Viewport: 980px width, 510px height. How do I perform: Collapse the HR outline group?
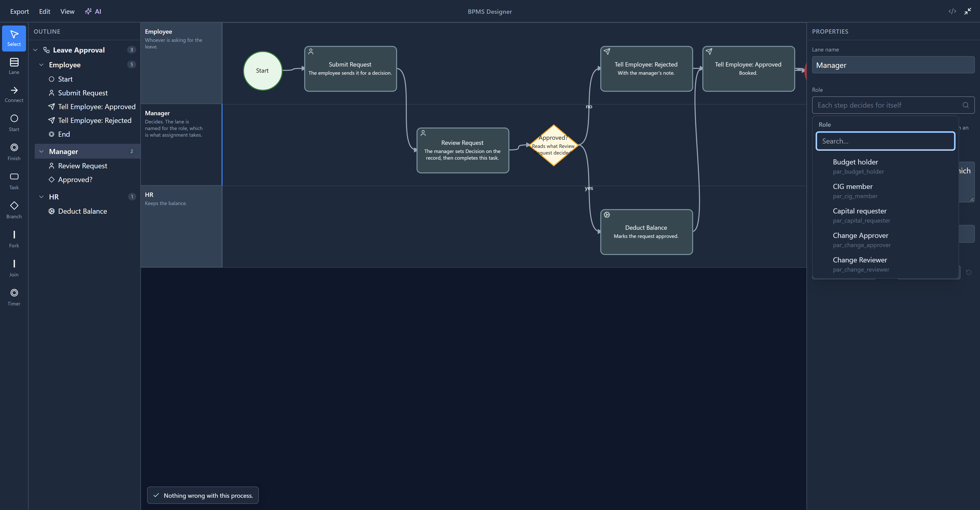[41, 197]
